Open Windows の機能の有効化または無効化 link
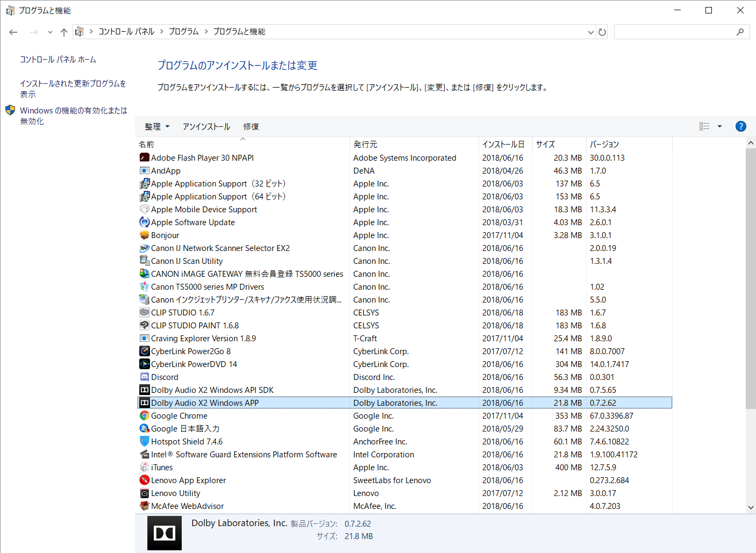 tap(74, 116)
